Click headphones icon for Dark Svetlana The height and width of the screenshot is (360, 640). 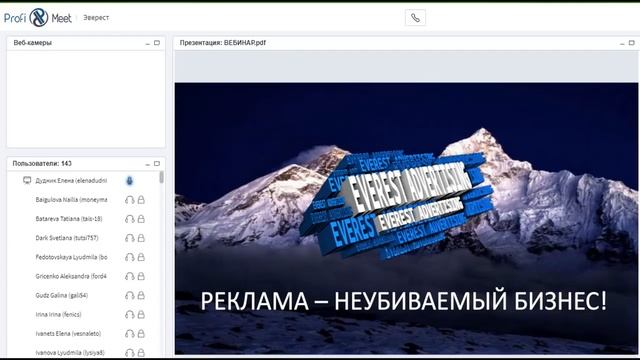coord(129,238)
